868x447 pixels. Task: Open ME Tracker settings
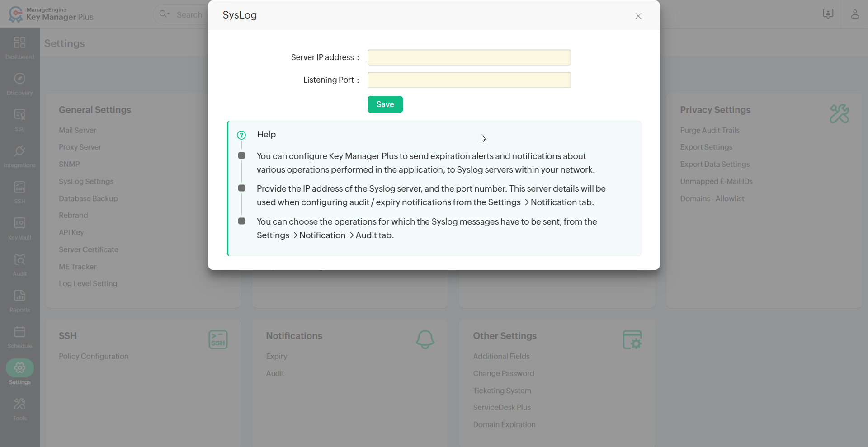click(x=77, y=267)
